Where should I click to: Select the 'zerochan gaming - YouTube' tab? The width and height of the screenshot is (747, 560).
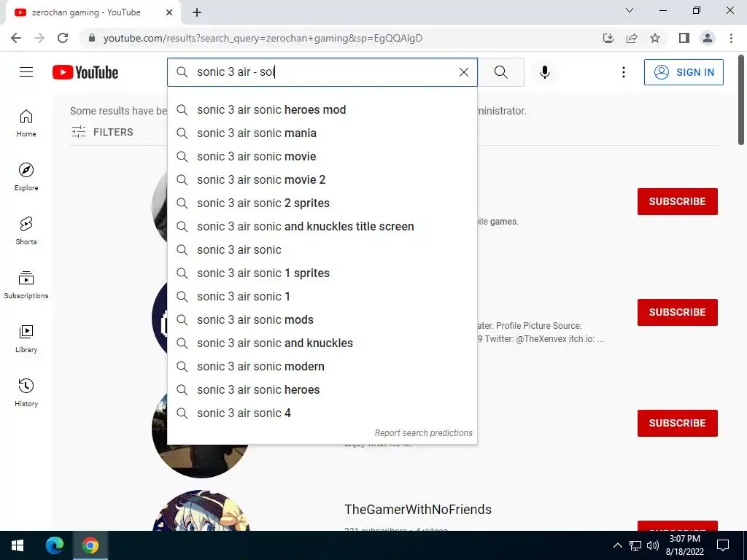(x=93, y=12)
